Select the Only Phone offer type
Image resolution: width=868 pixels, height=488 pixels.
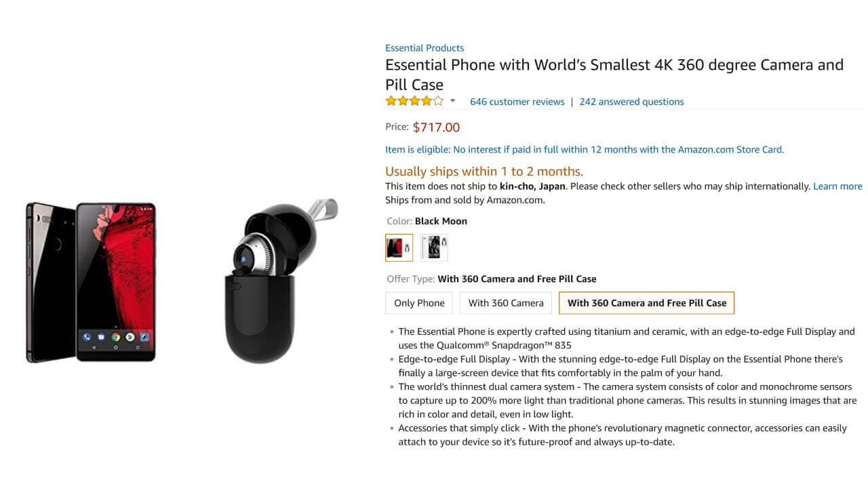tap(419, 303)
